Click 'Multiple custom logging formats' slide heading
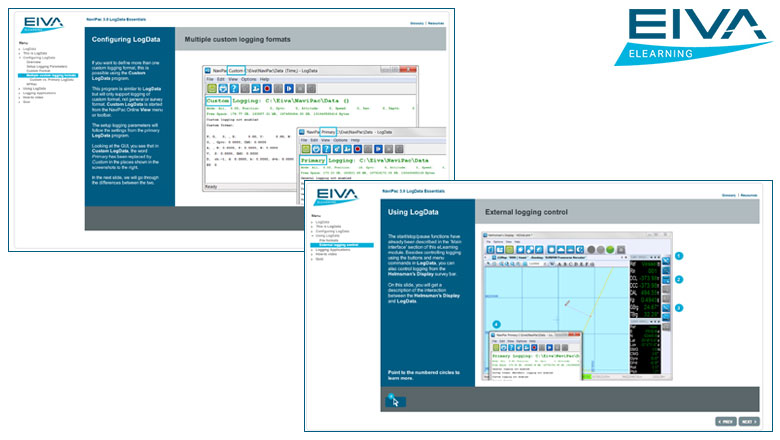Viewport: 780px width, 440px height. [237, 39]
